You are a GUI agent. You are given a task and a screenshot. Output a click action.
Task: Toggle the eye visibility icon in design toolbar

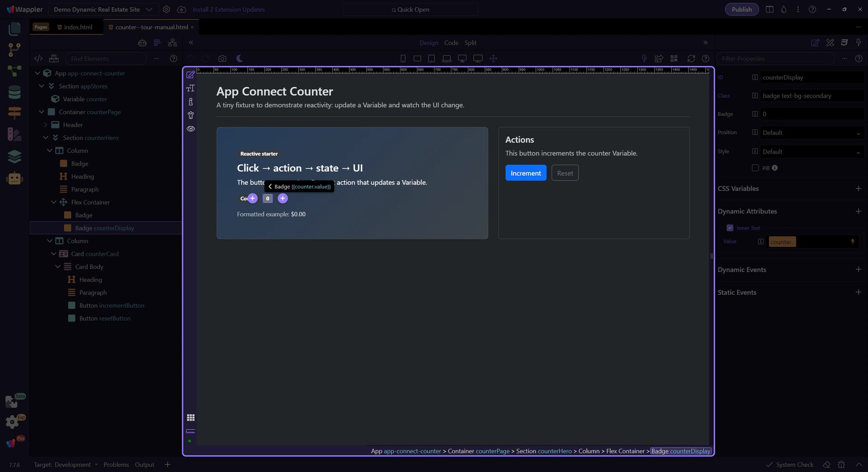(191, 129)
